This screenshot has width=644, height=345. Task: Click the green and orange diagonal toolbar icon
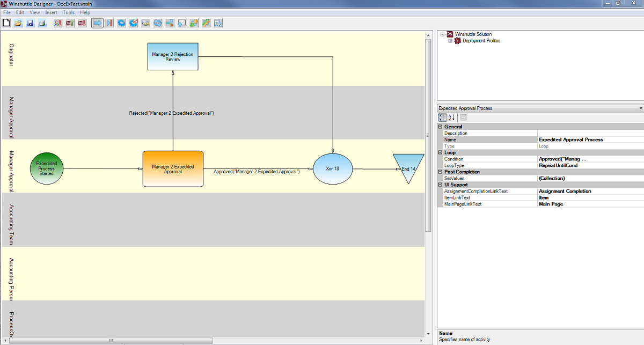click(206, 23)
